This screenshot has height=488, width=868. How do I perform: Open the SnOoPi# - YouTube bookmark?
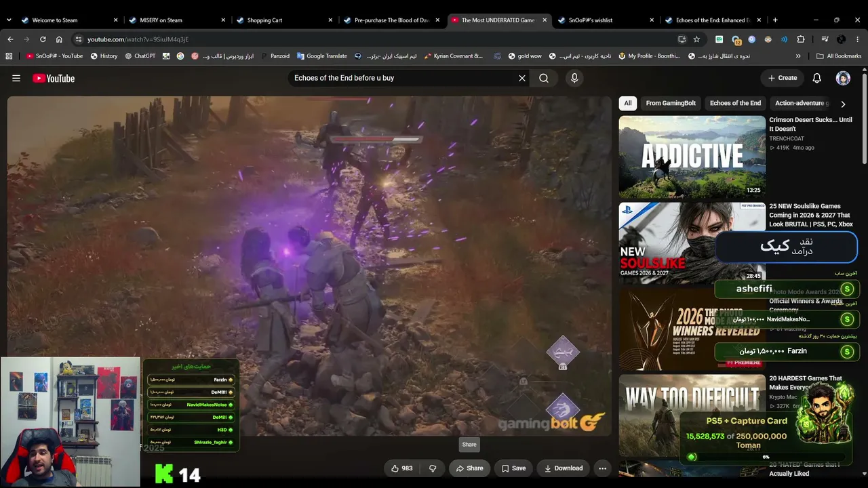[x=54, y=56]
